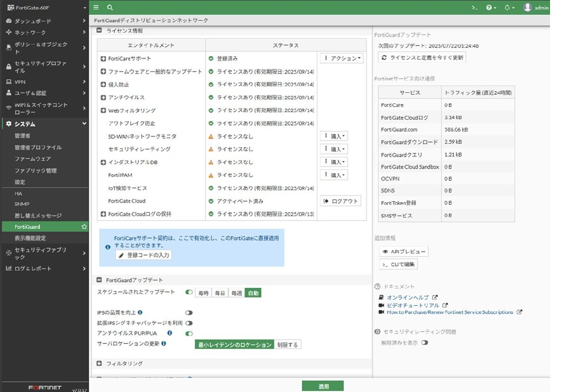Viewport: 568px width, 392px height.
Task: Click the VPN monitor icon in sidebar
Action: point(9,82)
